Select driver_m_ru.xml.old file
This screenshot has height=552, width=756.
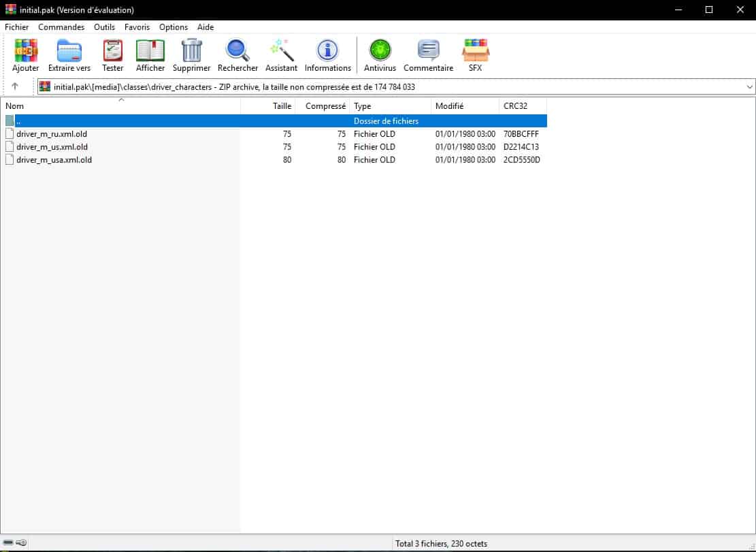tap(52, 134)
